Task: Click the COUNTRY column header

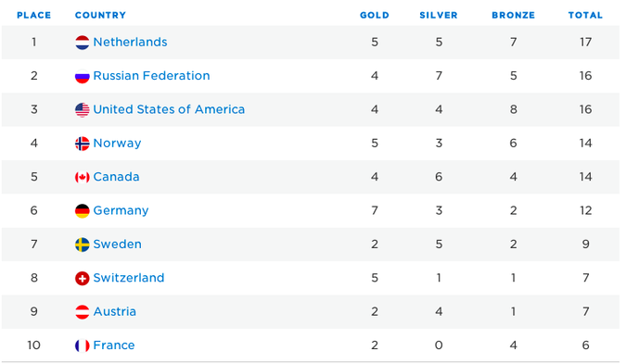Action: coord(100,15)
